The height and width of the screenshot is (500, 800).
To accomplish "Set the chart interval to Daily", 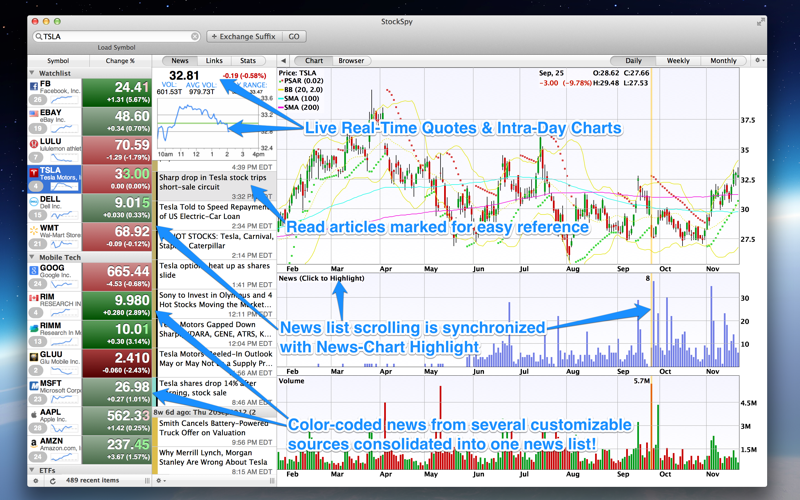I will (x=633, y=61).
